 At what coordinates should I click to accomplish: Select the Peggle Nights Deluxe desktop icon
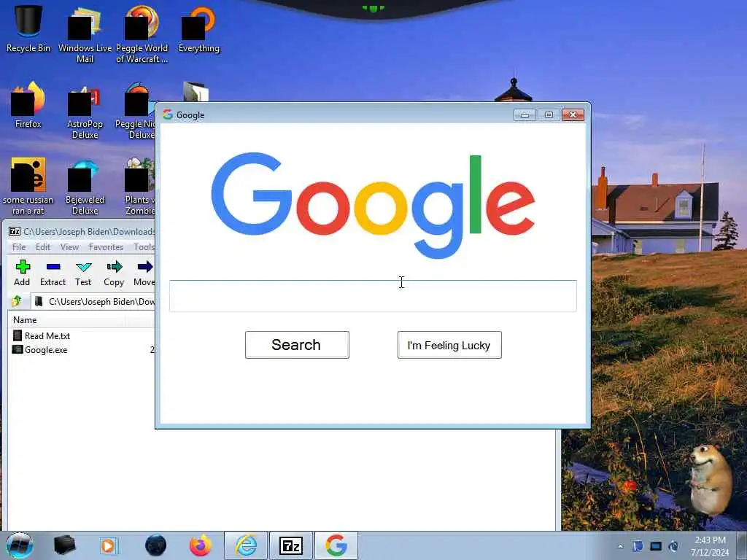136,111
